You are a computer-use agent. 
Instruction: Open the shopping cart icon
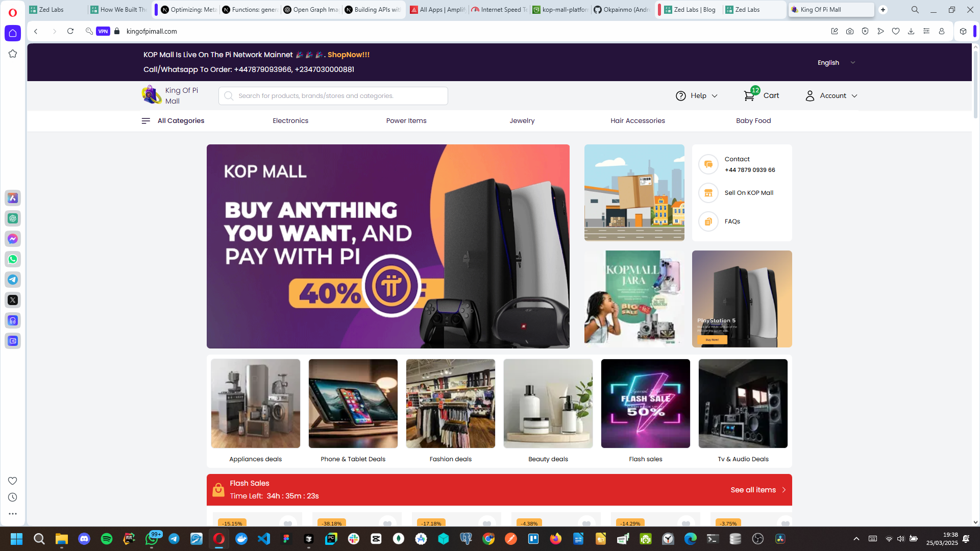pos(749,96)
